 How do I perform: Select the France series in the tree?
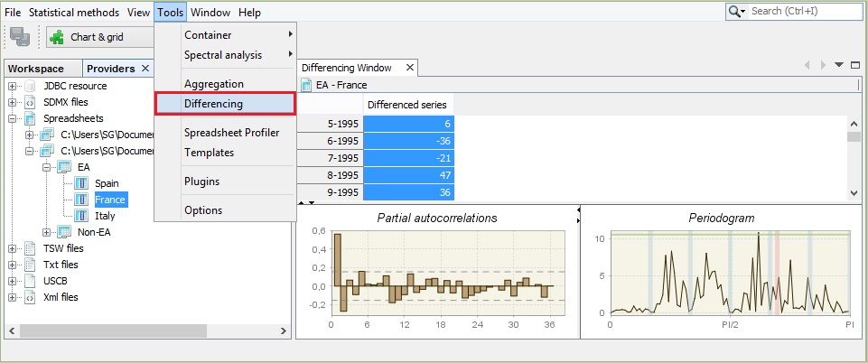tap(109, 200)
